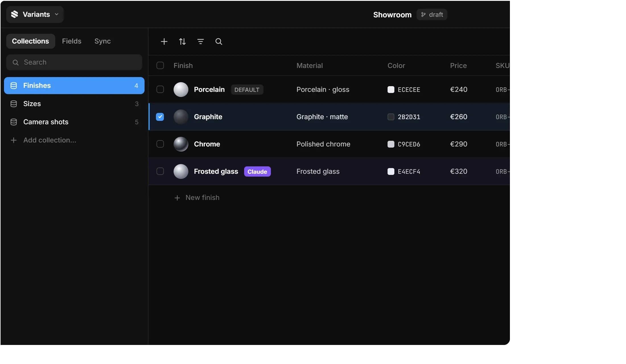Click the C9CED6 color swatch
This screenshot has width=626, height=364.
[x=391, y=144]
